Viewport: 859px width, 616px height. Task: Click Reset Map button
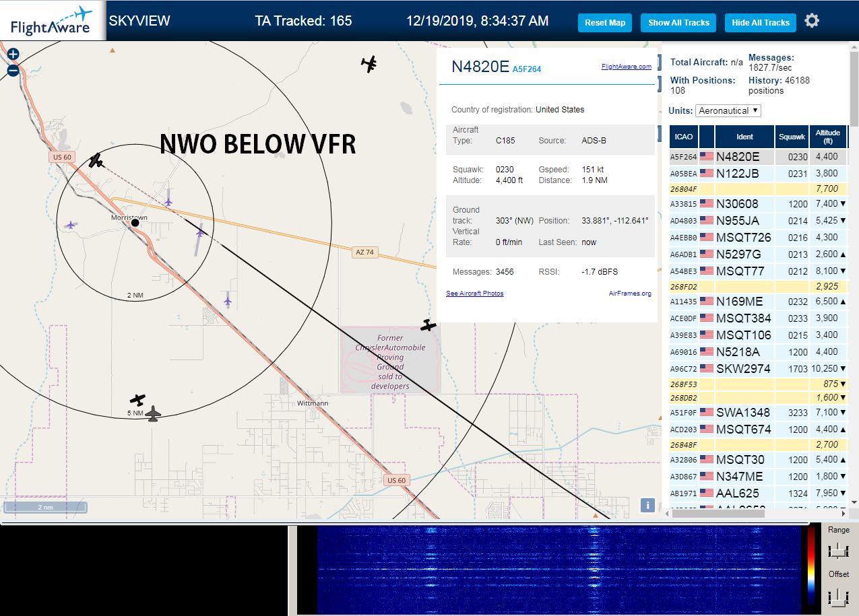pyautogui.click(x=605, y=23)
